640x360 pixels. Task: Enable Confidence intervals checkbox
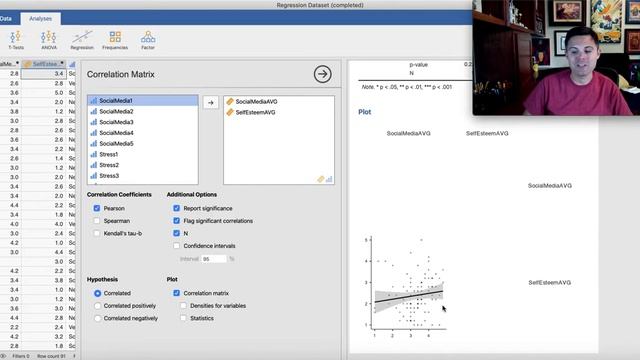tap(176, 246)
